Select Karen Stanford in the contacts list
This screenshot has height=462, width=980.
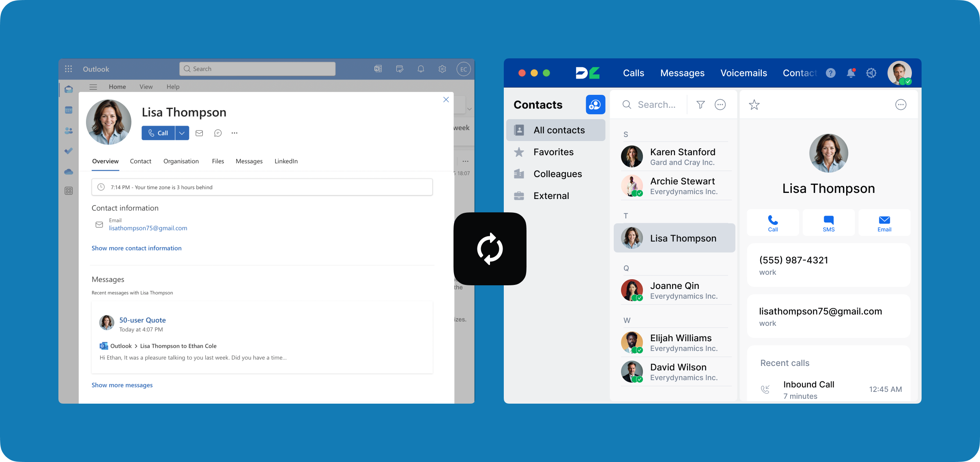click(x=683, y=156)
